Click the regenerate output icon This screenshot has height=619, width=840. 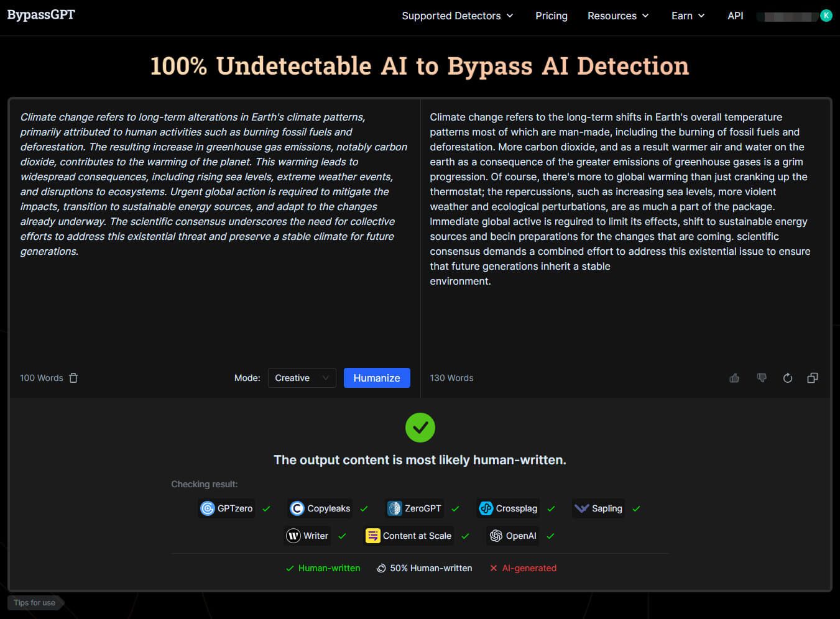click(788, 378)
